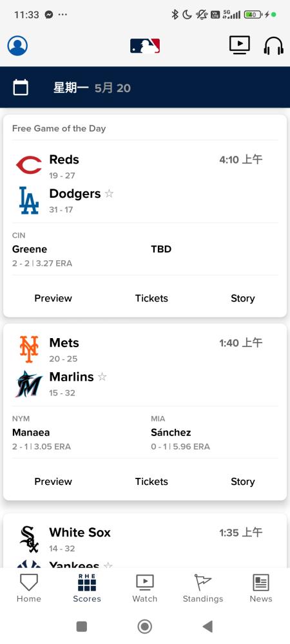This screenshot has height=644, width=290.
Task: Toggle the favorite star next to Marlins
Action: tap(102, 377)
